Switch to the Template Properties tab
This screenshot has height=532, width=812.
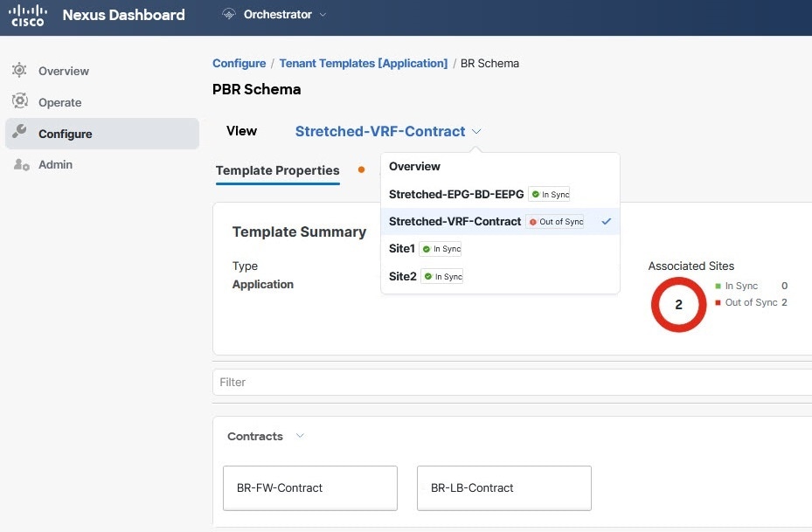point(277,170)
